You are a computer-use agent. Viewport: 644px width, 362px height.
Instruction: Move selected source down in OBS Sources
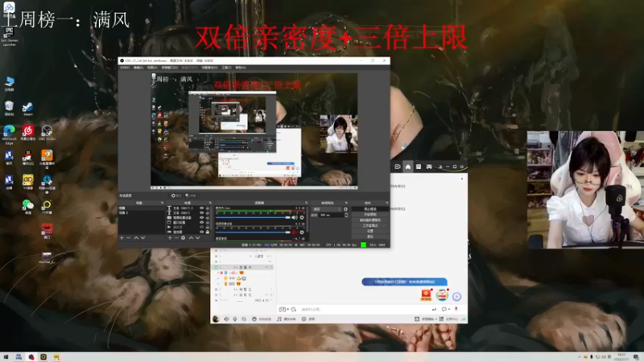[x=197, y=237]
